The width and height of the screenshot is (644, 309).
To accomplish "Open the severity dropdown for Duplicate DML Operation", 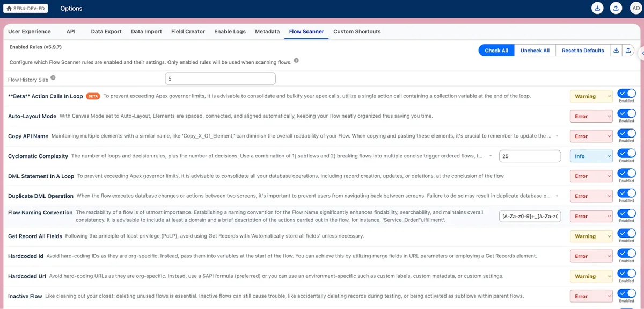I will (591, 196).
